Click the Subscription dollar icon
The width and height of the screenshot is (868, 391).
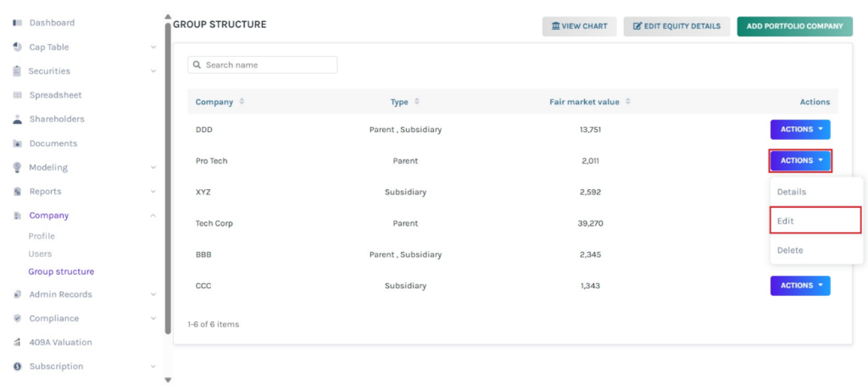click(17, 367)
